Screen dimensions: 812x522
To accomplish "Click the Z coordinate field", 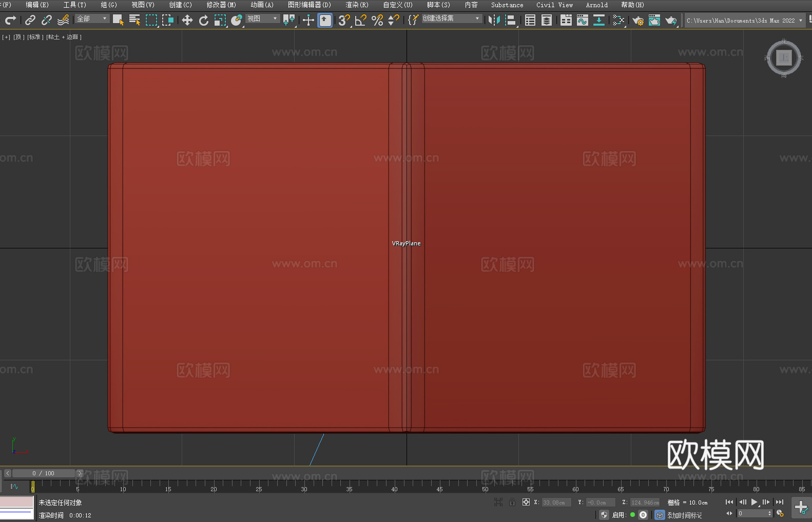I will (x=645, y=502).
